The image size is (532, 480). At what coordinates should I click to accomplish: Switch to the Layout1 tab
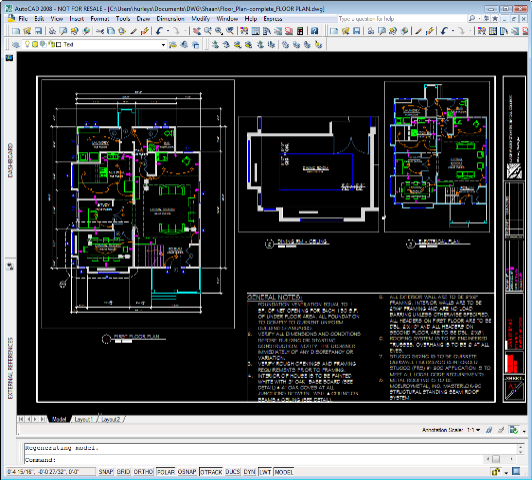[x=83, y=419]
